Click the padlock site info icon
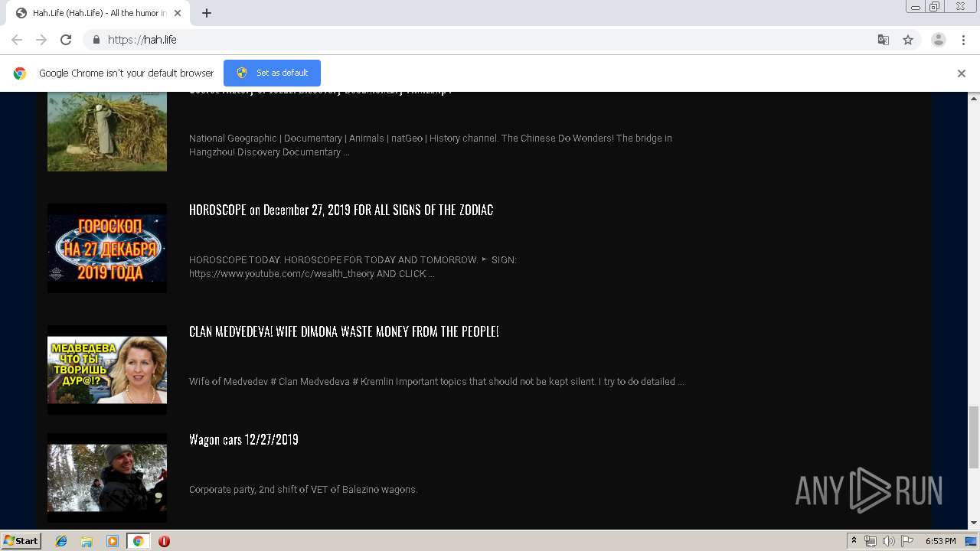 click(96, 40)
